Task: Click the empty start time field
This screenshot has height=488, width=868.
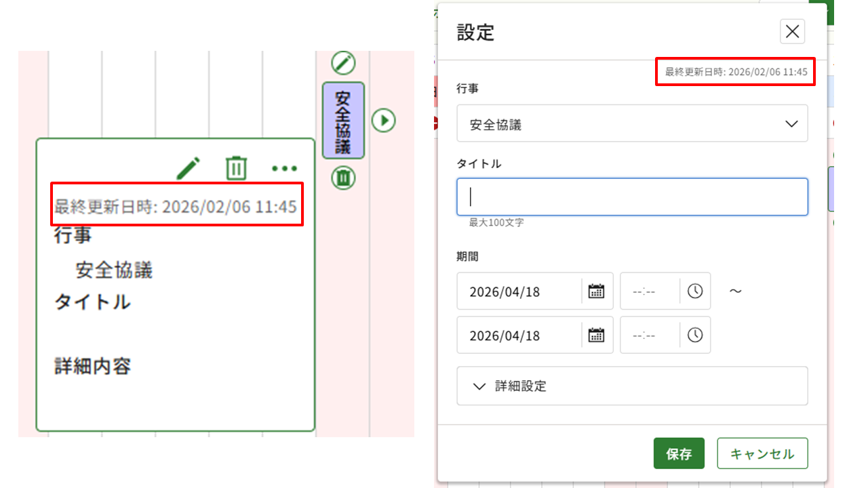Action: [650, 291]
